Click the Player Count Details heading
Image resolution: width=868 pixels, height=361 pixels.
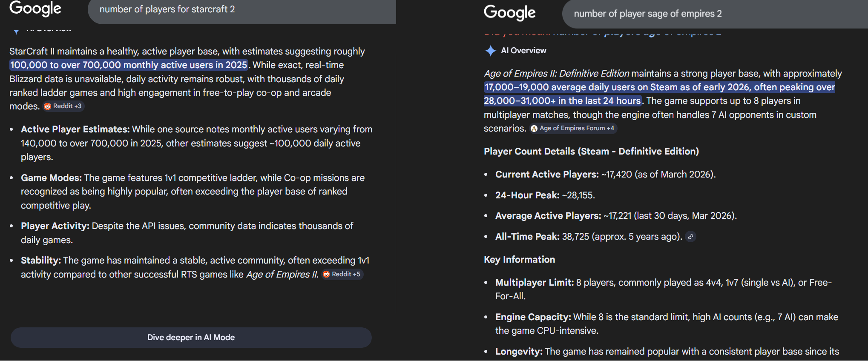pyautogui.click(x=591, y=152)
